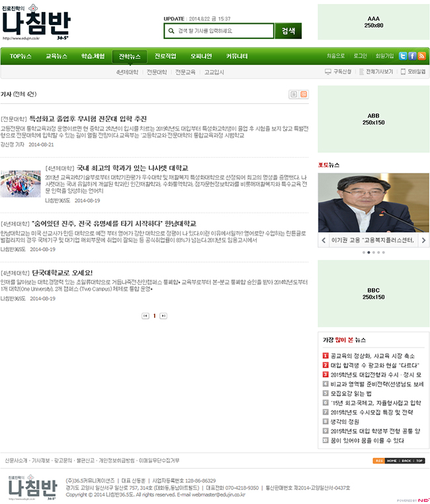Open the Facebook icon in navigation bar
This screenshot has width=430, height=504.
[x=412, y=56]
